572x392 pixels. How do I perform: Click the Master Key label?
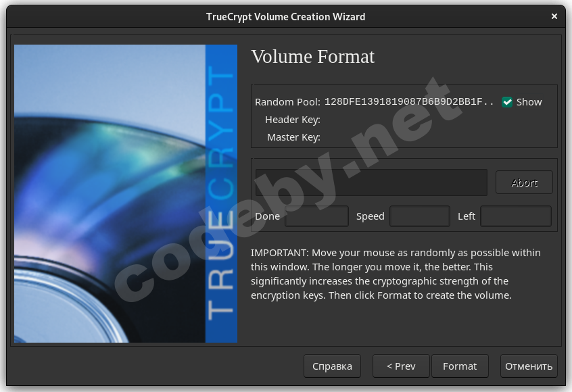pyautogui.click(x=293, y=137)
